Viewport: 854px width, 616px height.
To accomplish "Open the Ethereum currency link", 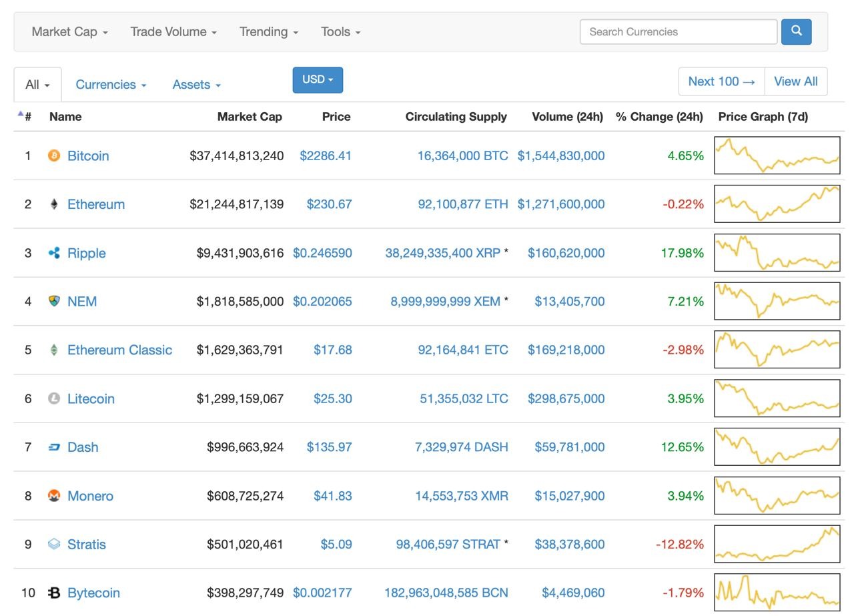I will tap(96, 204).
